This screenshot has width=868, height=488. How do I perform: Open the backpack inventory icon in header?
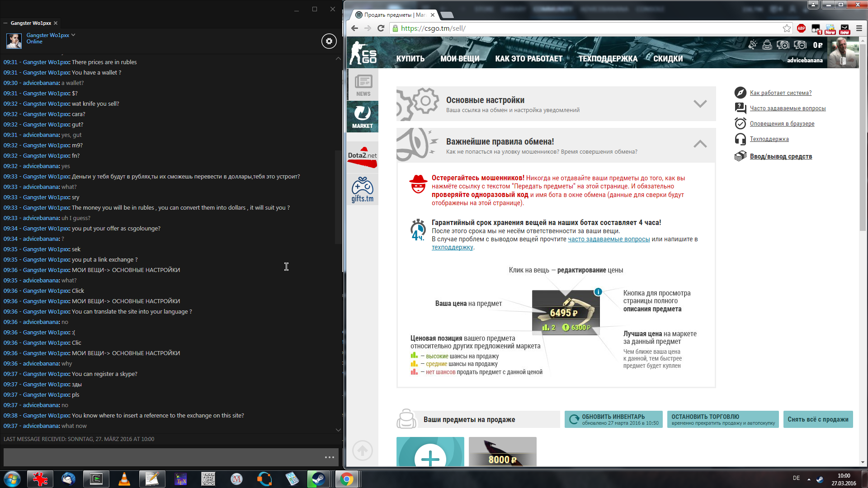(767, 45)
